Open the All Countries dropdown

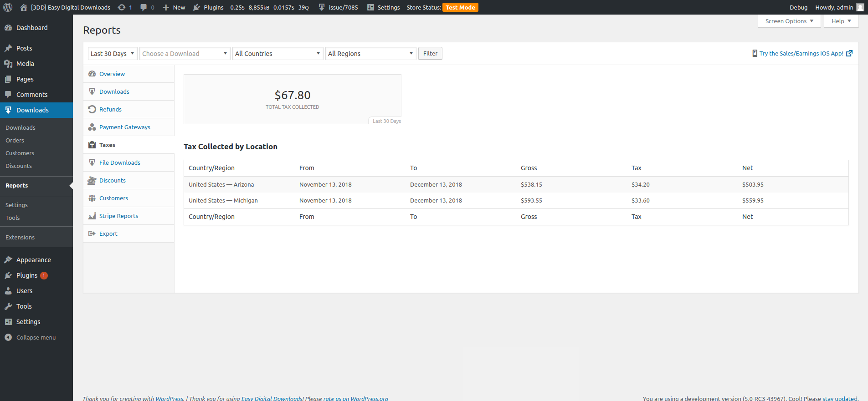(x=277, y=54)
